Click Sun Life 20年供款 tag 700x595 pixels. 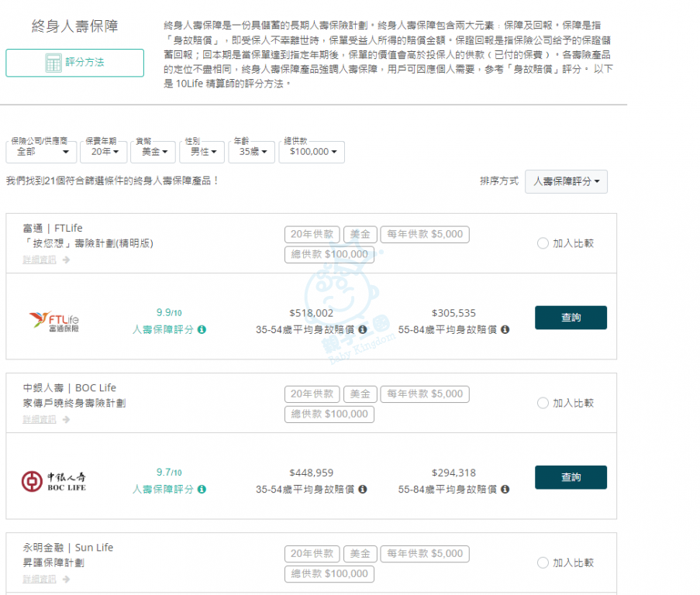[x=312, y=553]
